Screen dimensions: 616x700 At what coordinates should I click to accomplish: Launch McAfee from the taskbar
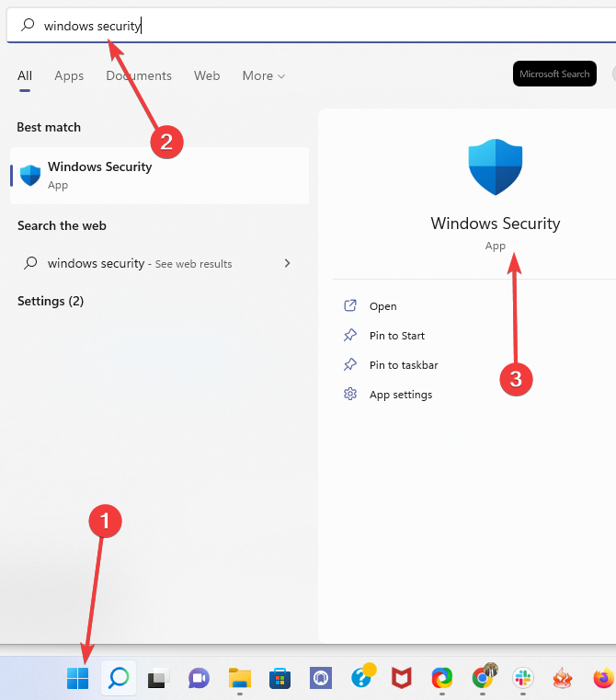(402, 678)
